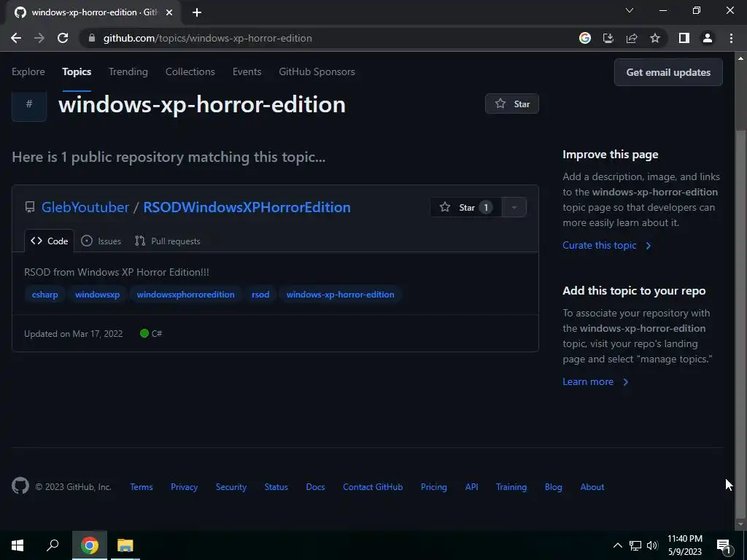Open taskbar search magnifier
Viewport: 747px width, 560px height.
pyautogui.click(x=53, y=545)
